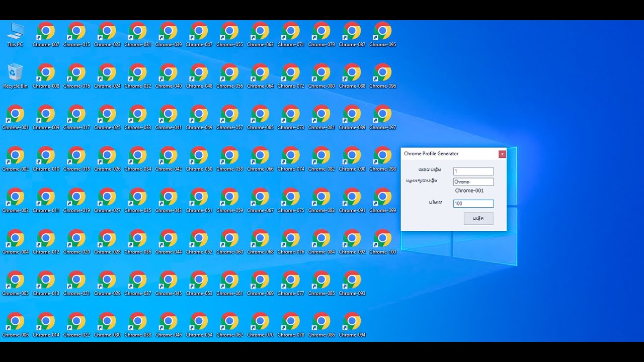
Task: Select the Chrome-040 shortcut
Action: pos(169,76)
